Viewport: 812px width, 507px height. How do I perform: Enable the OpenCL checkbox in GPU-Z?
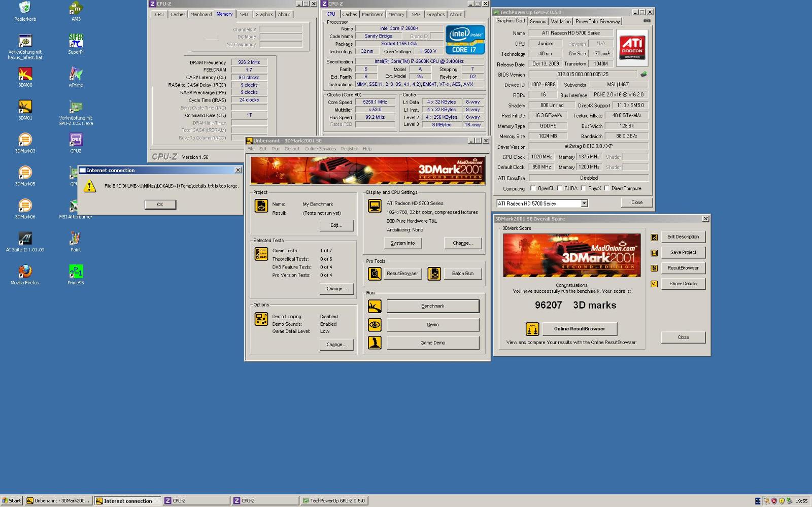click(533, 188)
